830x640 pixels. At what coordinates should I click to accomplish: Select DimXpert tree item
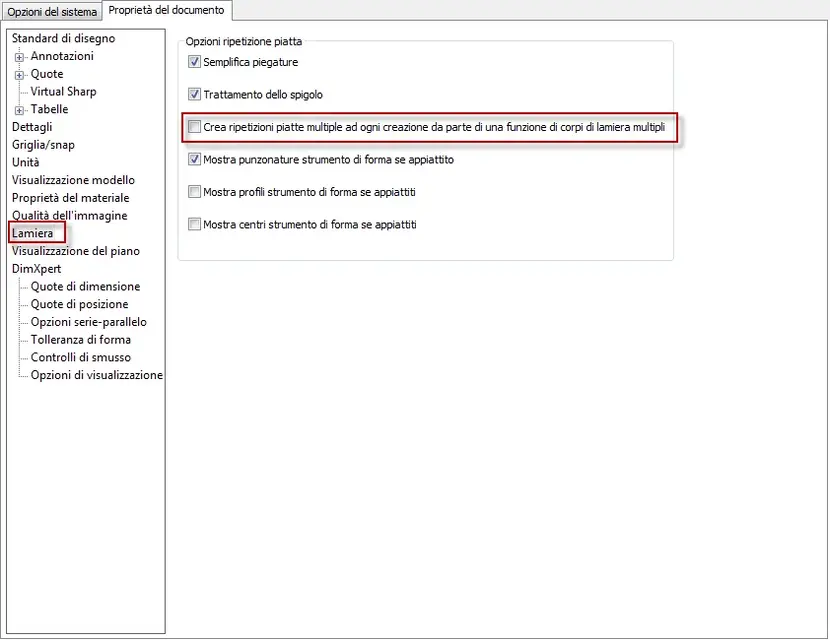point(37,269)
